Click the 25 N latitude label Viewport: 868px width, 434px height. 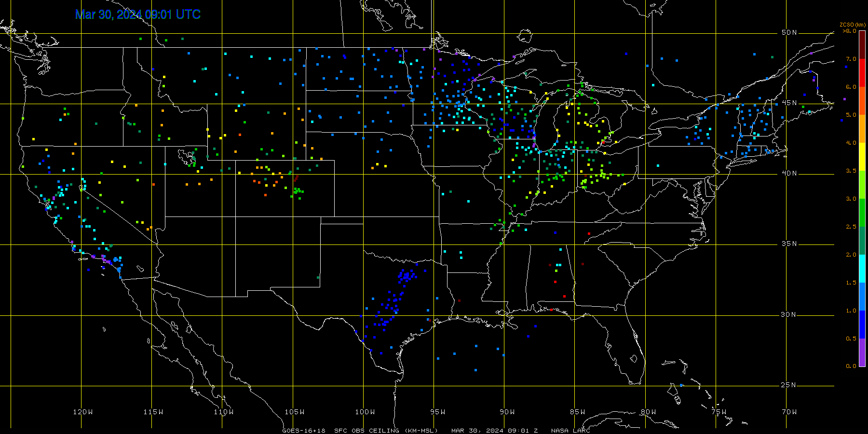pyautogui.click(x=789, y=385)
